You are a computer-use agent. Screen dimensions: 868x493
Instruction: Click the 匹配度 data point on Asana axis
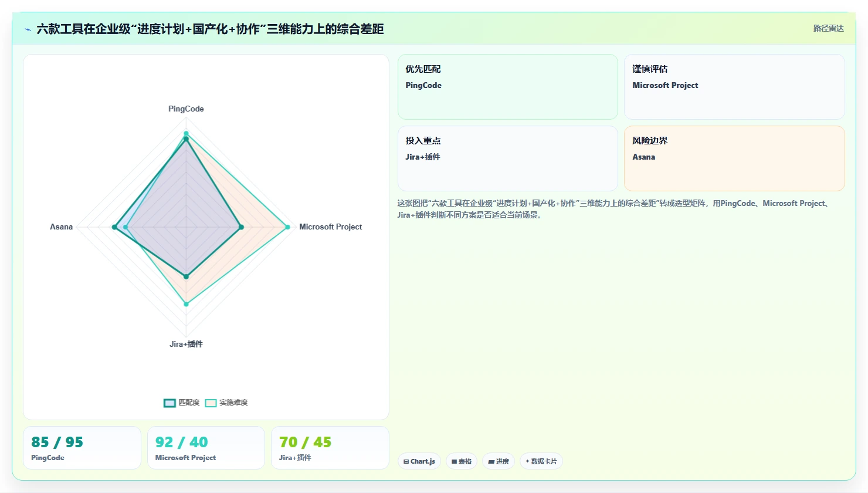point(114,227)
